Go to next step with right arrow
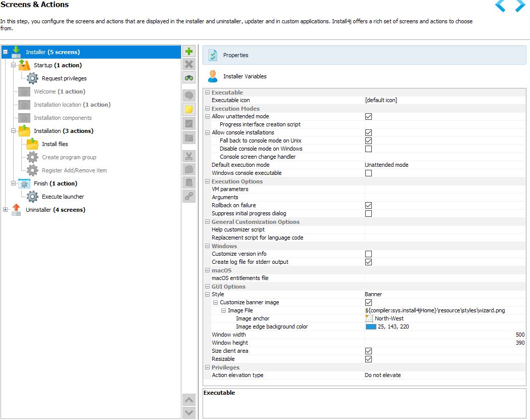The image size is (530, 420). pos(520,6)
